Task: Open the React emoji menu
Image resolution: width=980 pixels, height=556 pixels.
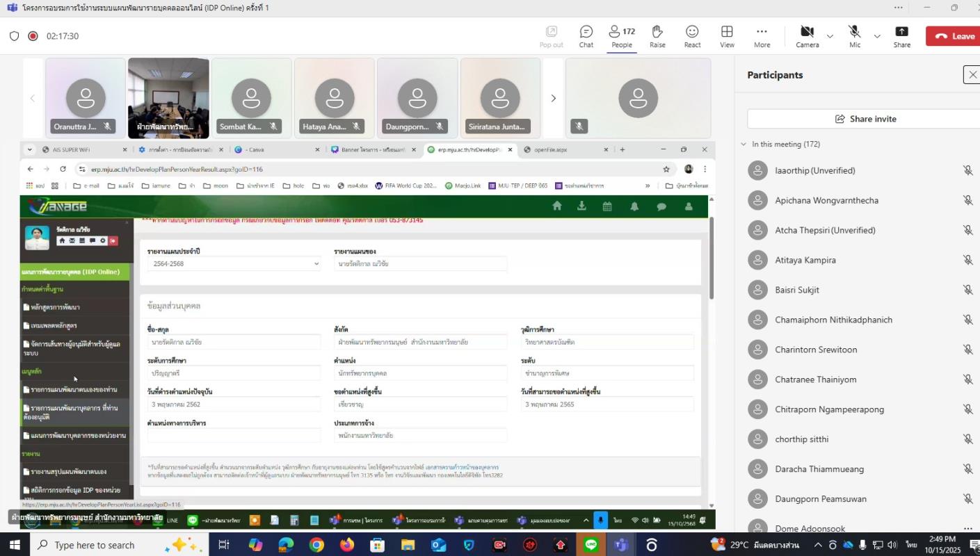Action: tap(692, 36)
